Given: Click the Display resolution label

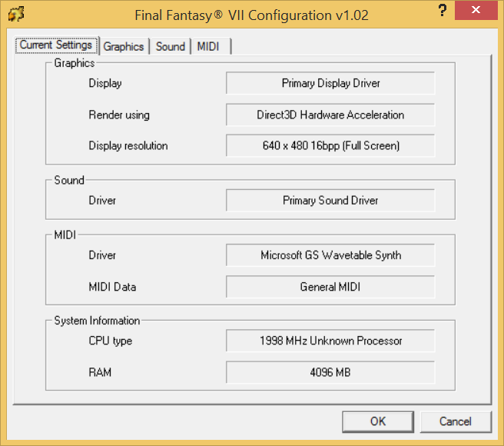Looking at the screenshot, I should click(128, 146).
